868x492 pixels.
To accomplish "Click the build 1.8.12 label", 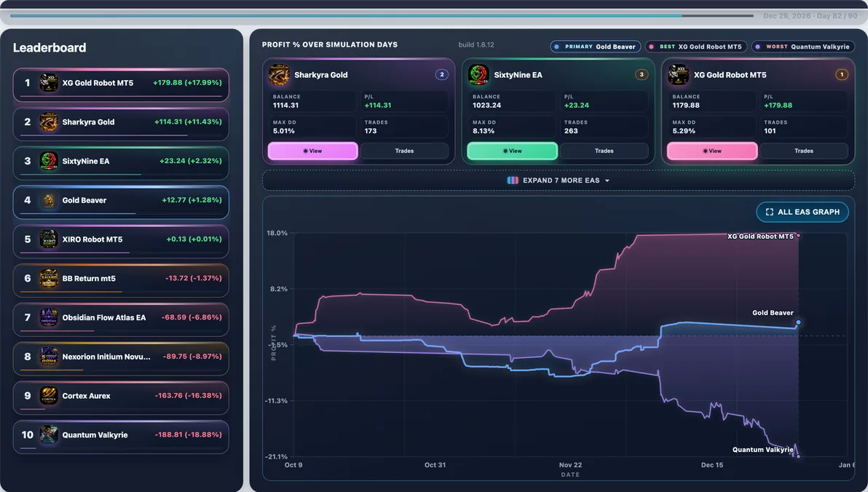I will [x=476, y=45].
